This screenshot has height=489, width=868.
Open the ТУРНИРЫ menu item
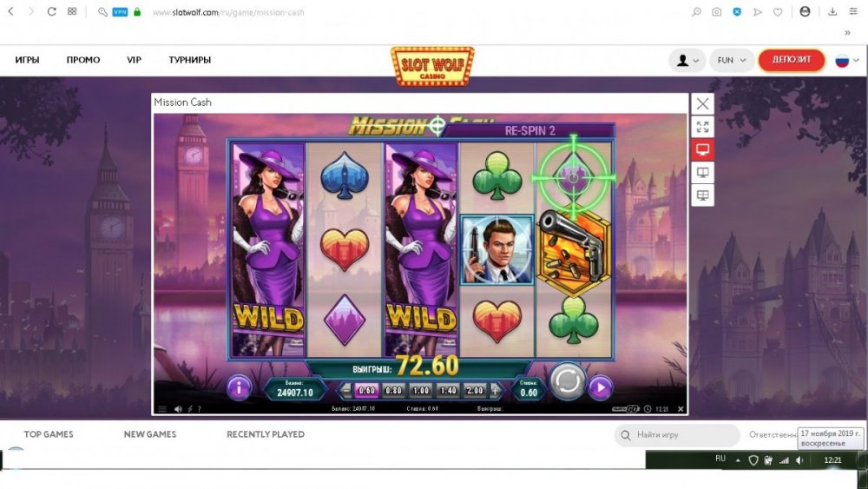tap(190, 60)
